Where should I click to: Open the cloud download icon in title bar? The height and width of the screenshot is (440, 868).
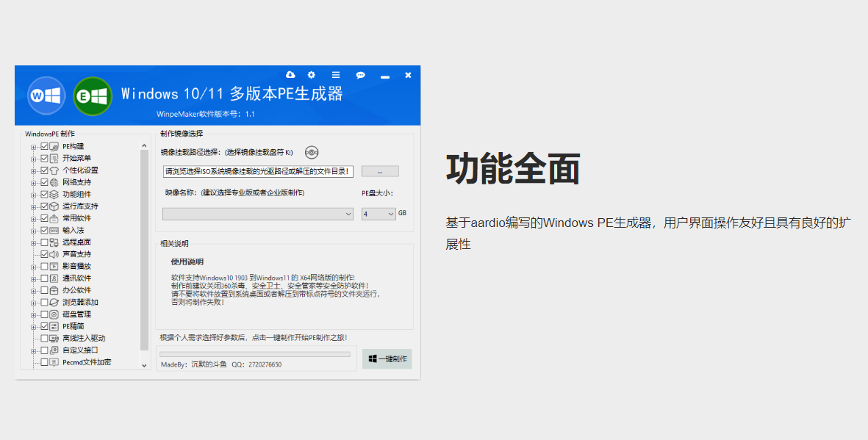(290, 75)
